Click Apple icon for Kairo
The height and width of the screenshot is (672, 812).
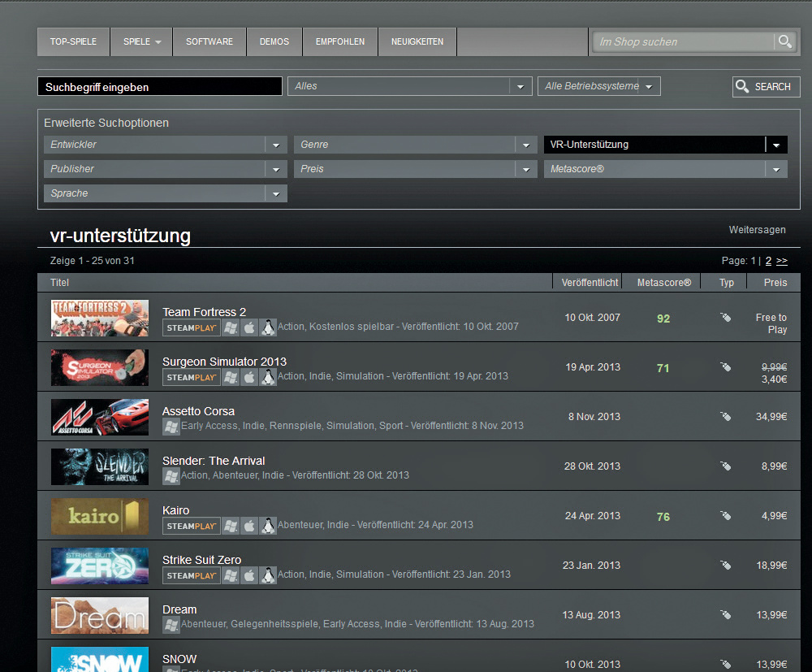[x=249, y=526]
